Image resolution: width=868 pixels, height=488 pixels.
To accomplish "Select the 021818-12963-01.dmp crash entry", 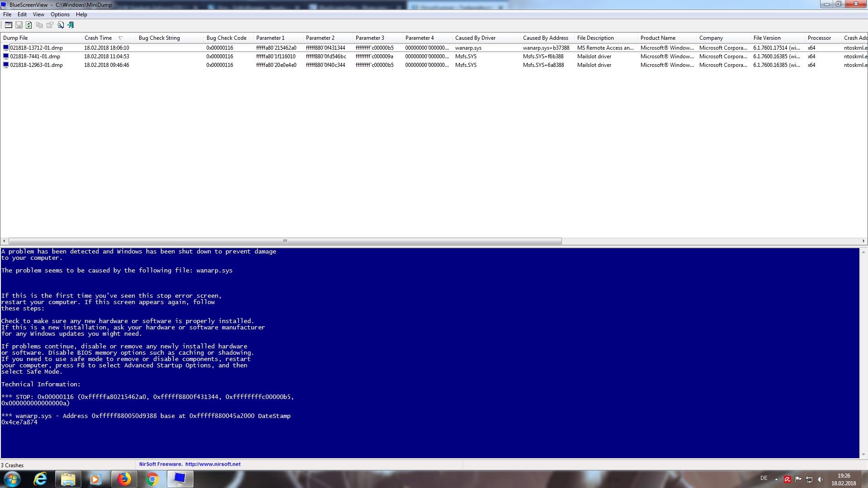I will click(36, 65).
